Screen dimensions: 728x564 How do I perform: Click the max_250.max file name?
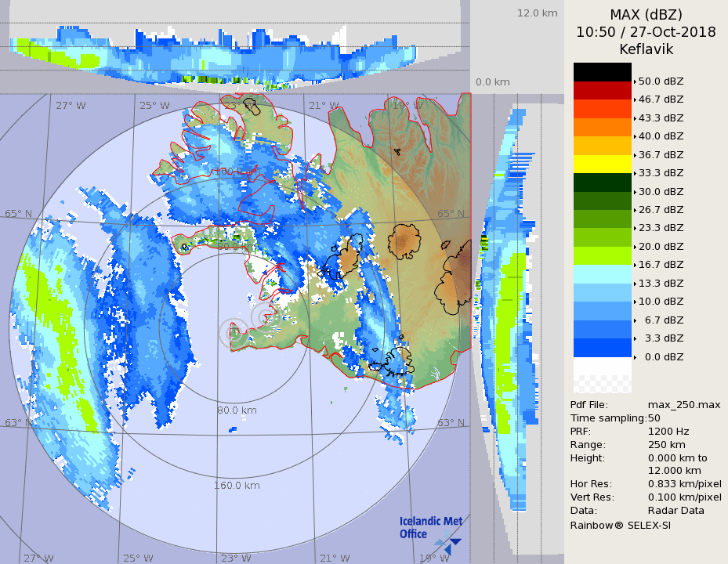tap(683, 404)
